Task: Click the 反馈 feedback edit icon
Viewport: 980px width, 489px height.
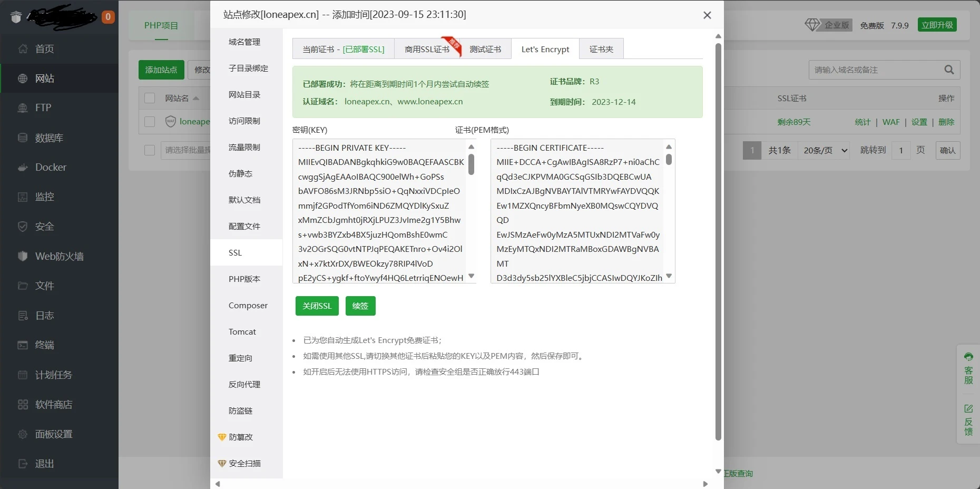Action: tap(968, 409)
